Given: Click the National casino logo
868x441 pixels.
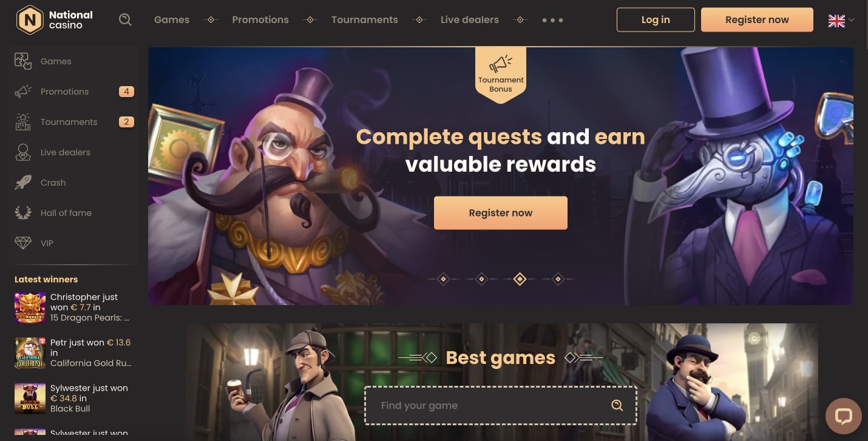Looking at the screenshot, I should (55, 20).
